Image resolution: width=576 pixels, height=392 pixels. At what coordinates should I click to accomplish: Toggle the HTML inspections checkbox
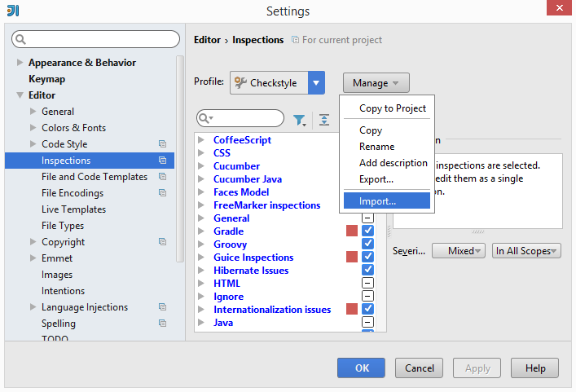point(367,283)
